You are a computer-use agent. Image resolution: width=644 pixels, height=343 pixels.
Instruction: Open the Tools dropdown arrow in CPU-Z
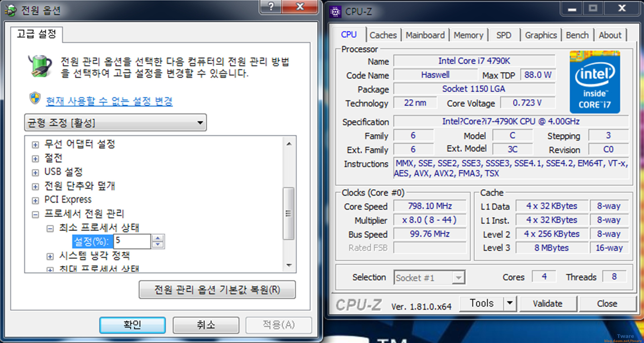(510, 303)
